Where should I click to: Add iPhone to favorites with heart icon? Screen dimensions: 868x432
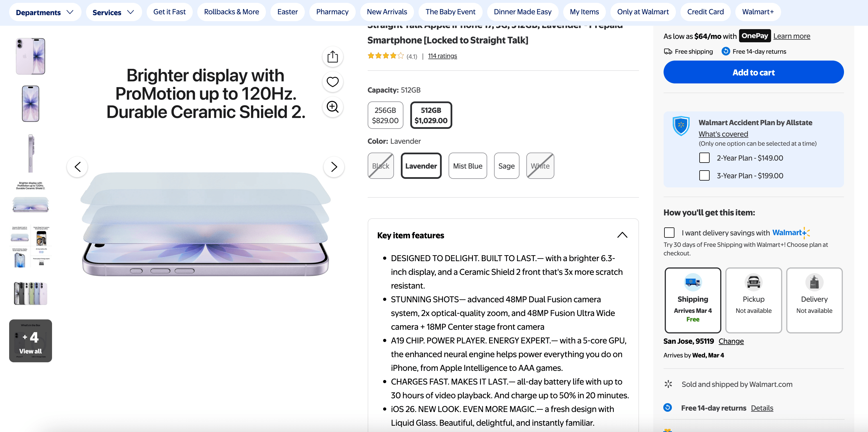(333, 81)
